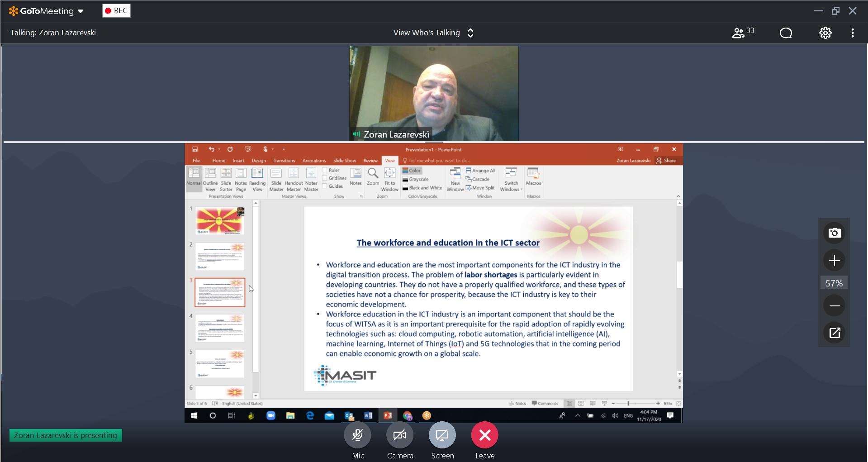Open the PowerPoint Ribbon Display Options
868x462 pixels.
pyautogui.click(x=620, y=149)
